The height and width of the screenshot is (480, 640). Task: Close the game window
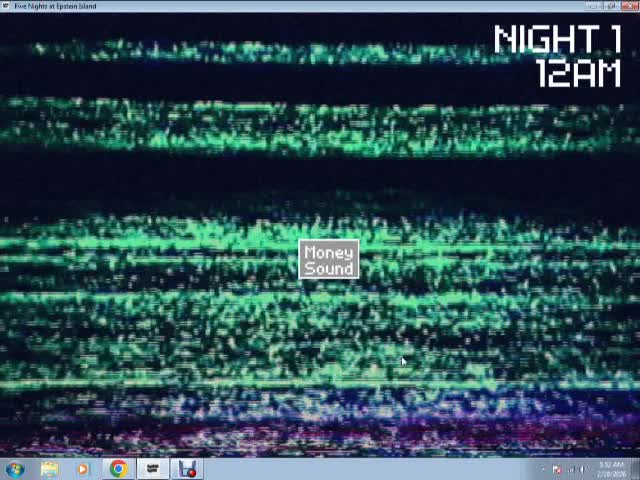630,6
